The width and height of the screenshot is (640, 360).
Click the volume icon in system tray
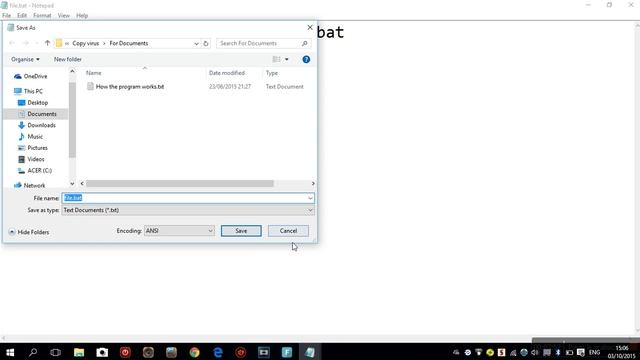(535, 352)
